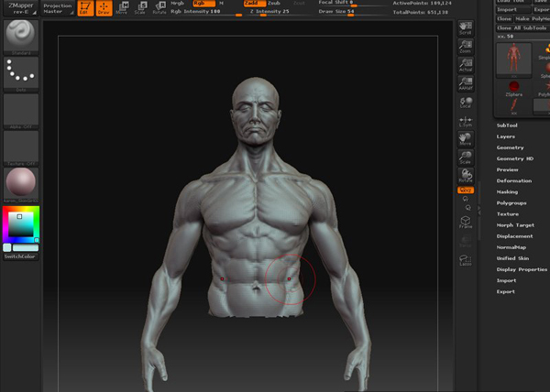Open the Displacement section
The image size is (550, 392).
coord(514,236)
